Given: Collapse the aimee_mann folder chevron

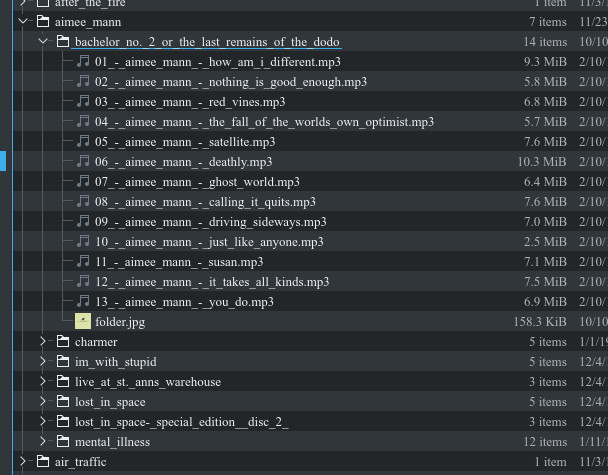Looking at the screenshot, I should pos(23,21).
